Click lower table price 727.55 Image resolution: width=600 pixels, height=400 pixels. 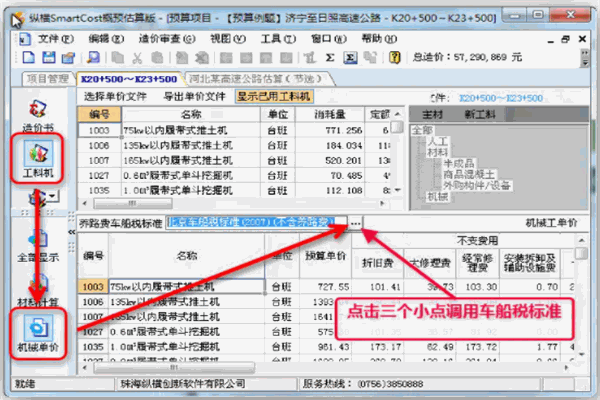point(334,287)
